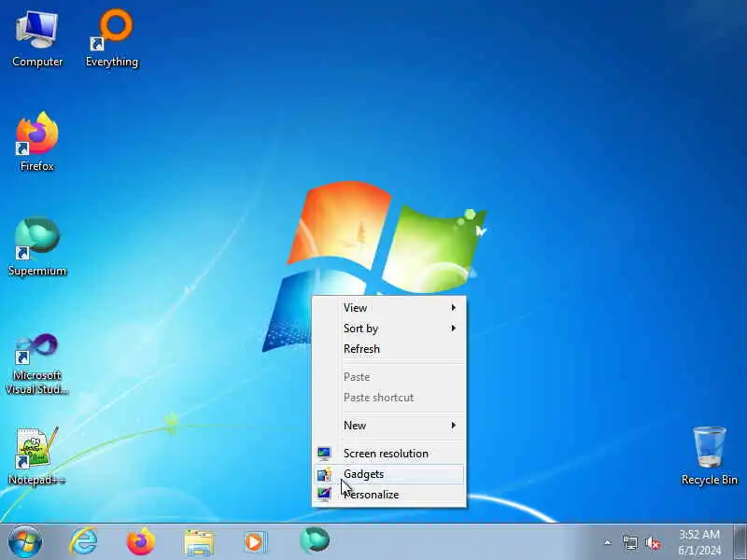Click the muted volume tray icon
This screenshot has height=560, width=747.
[653, 542]
